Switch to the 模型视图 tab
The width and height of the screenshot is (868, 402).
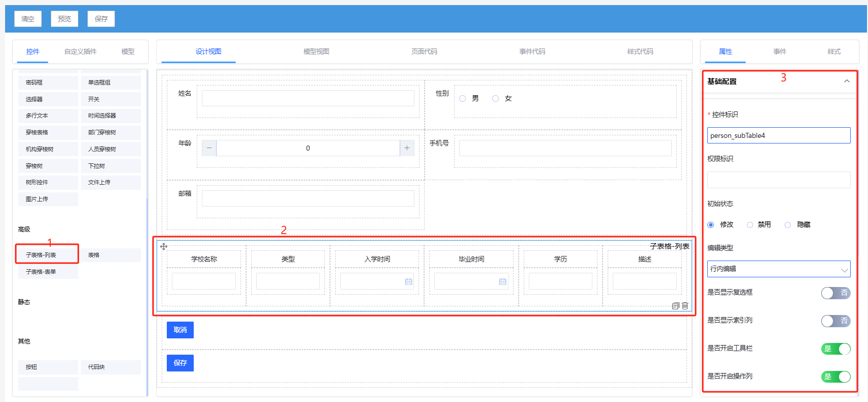[316, 51]
